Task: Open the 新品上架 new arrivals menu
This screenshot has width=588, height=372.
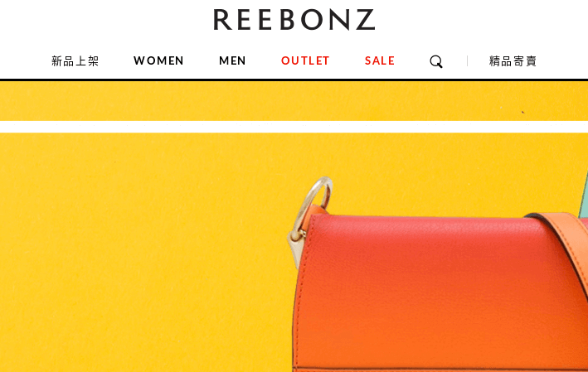Action: 75,61
